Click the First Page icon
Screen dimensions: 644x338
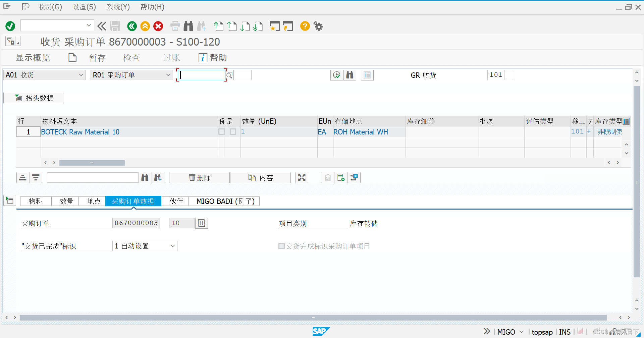pos(218,26)
